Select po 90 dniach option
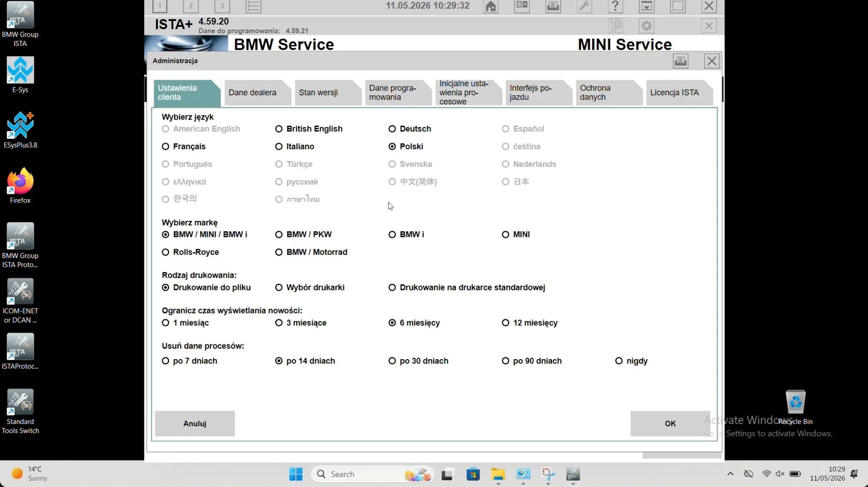The height and width of the screenshot is (487, 868). point(531,361)
